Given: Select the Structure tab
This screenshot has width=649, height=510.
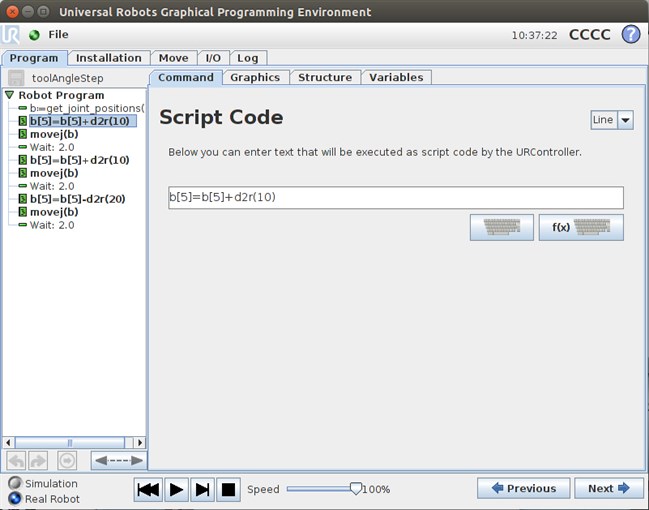Looking at the screenshot, I should point(325,77).
